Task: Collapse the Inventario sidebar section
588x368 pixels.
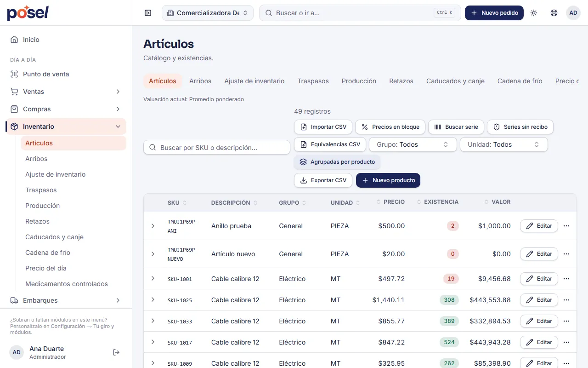Action: [66, 126]
